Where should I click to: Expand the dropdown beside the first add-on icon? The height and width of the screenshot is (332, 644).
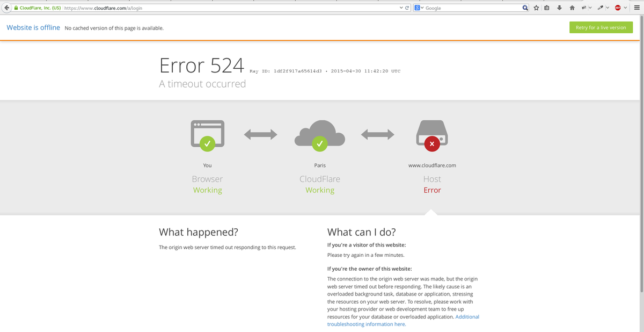click(x=590, y=8)
